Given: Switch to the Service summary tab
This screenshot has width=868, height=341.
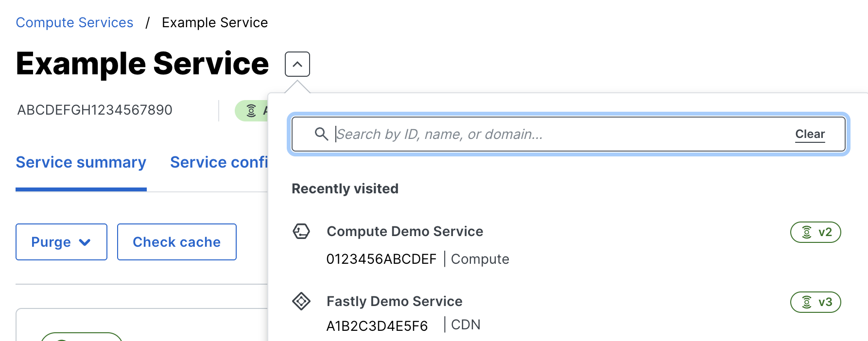Looking at the screenshot, I should coord(81,162).
